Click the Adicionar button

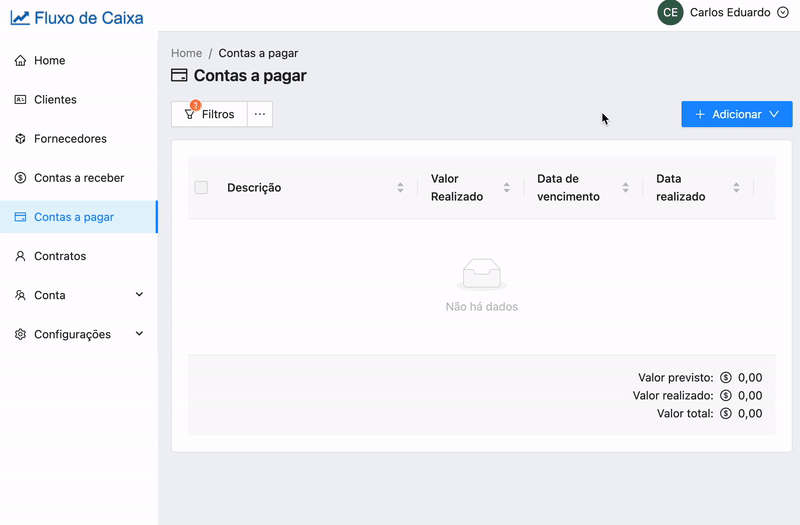(737, 114)
